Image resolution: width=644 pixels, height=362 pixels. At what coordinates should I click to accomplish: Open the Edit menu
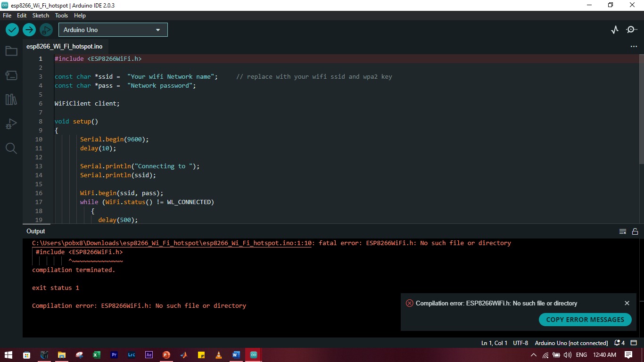point(22,16)
